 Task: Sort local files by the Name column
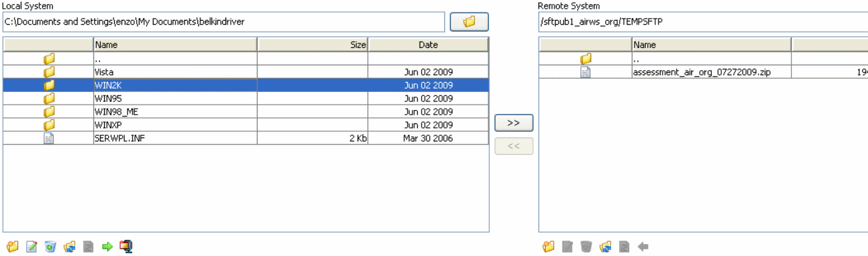175,45
